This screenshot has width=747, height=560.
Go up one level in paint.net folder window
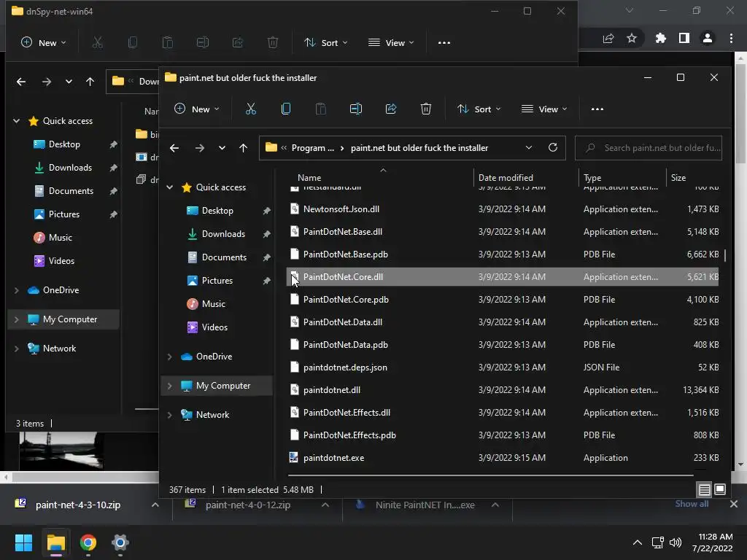[243, 148]
